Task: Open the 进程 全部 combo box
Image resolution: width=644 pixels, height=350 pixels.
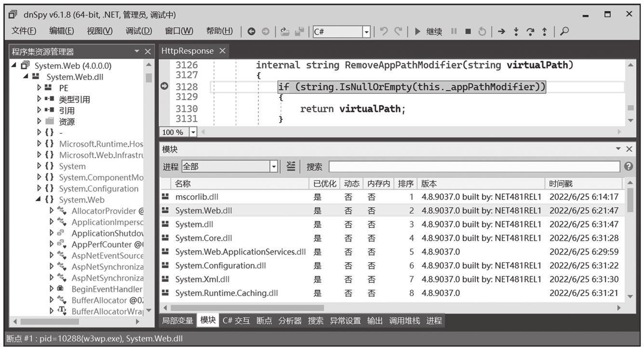Action: click(230, 166)
